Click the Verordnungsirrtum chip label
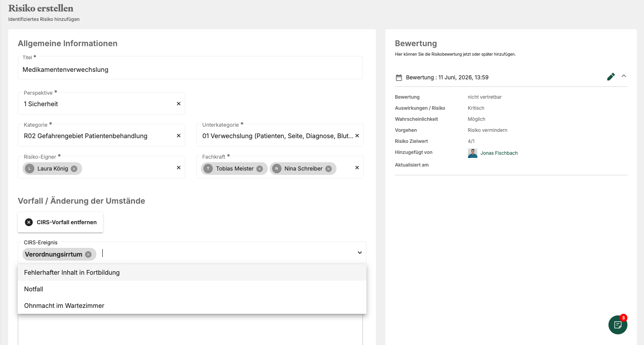 (x=54, y=254)
